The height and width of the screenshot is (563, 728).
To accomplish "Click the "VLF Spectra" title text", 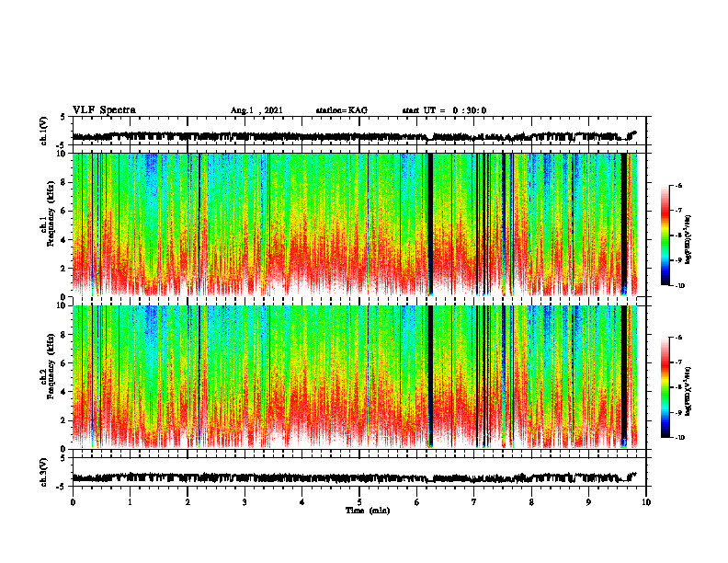I will [104, 110].
